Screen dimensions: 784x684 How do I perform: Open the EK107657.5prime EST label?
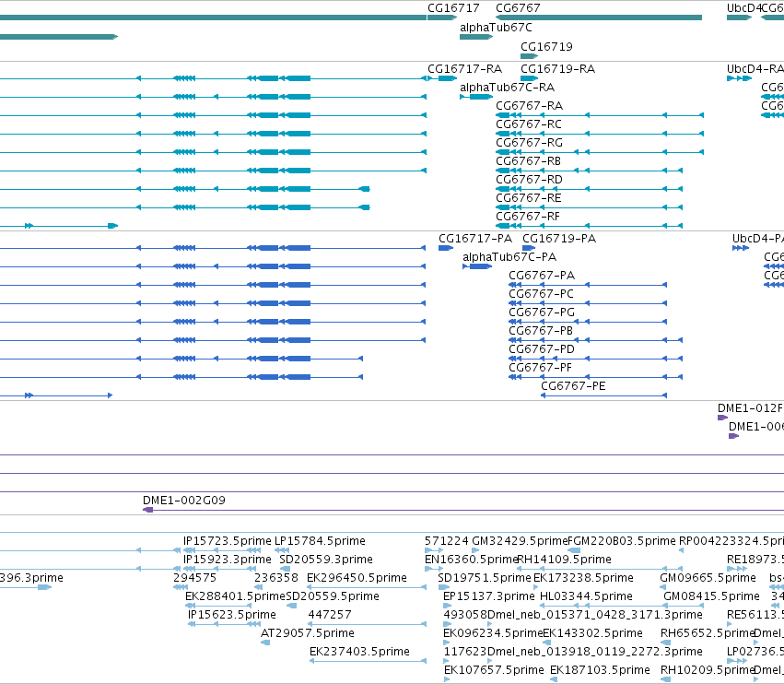click(494, 670)
